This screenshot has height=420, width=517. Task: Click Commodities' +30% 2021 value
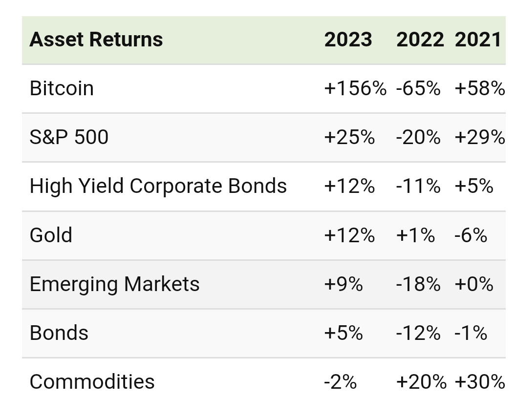click(x=479, y=381)
